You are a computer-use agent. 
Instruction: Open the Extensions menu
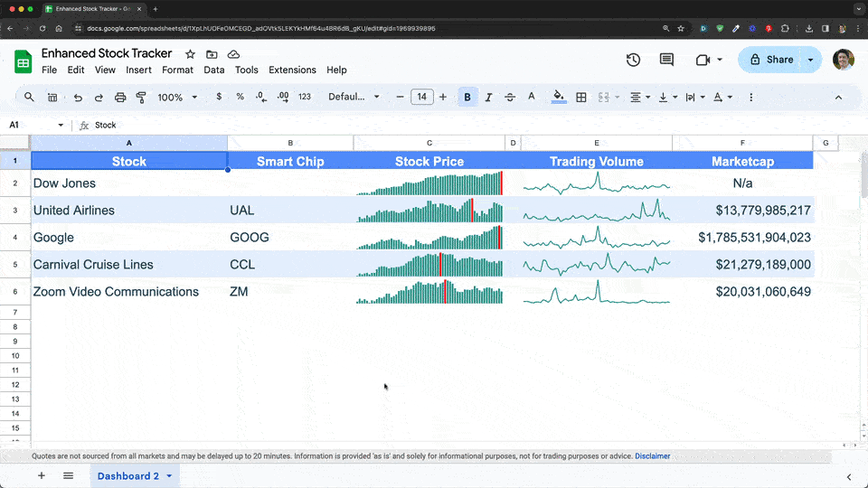[x=292, y=70]
